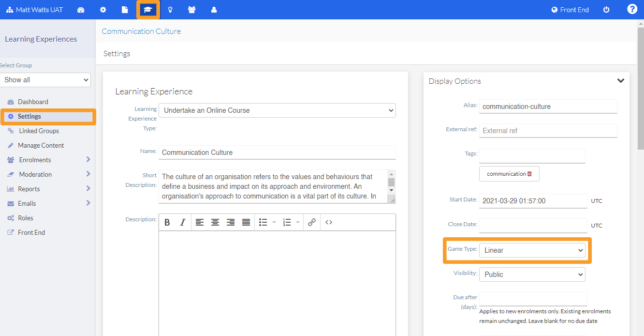Click the graduation cap Learning Experiences icon
The height and width of the screenshot is (336, 644).
click(x=148, y=10)
